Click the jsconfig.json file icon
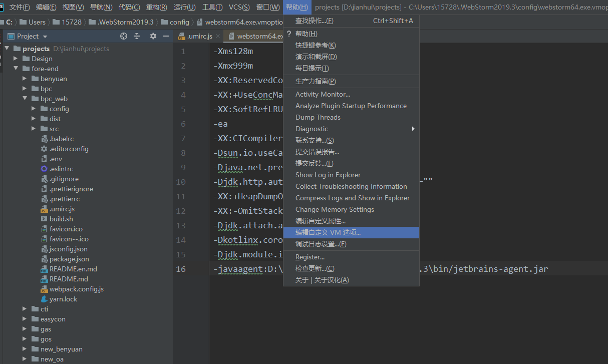The width and height of the screenshot is (608, 364). pyautogui.click(x=44, y=249)
